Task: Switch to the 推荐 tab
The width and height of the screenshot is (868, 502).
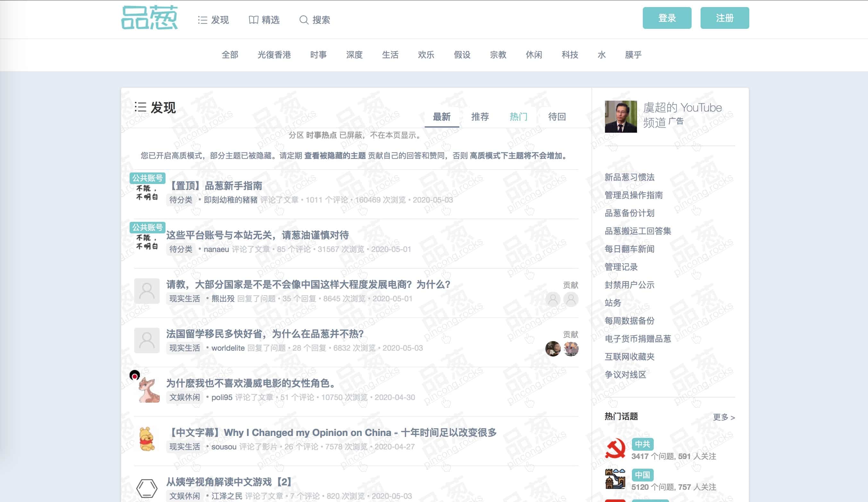Action: coord(480,117)
